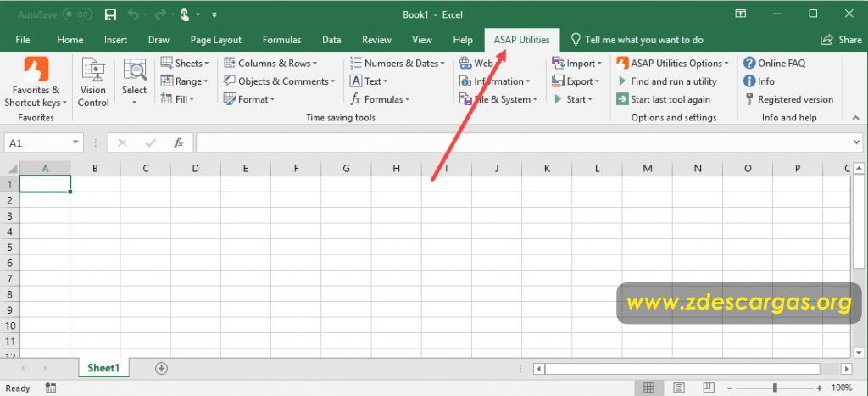Switch to the View tab

[x=422, y=40]
